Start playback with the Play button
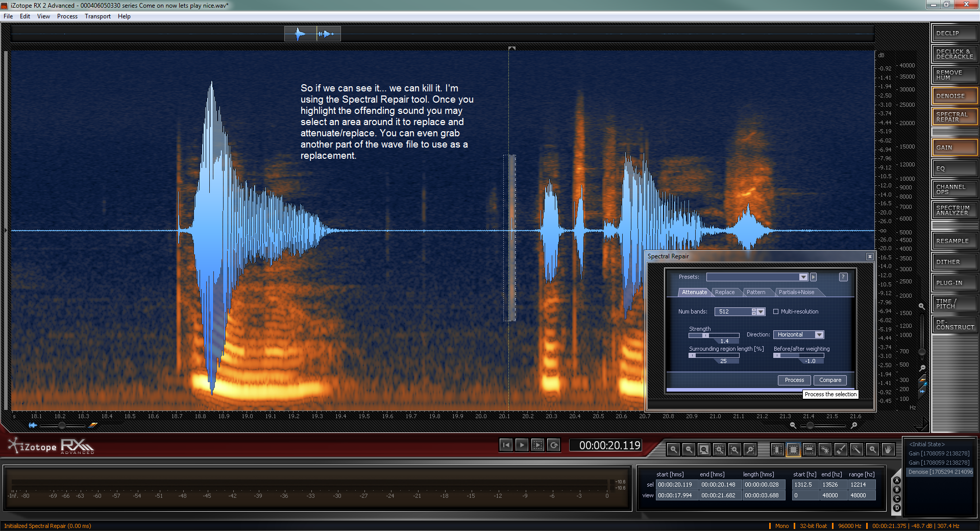Image resolution: width=980 pixels, height=531 pixels. (522, 445)
